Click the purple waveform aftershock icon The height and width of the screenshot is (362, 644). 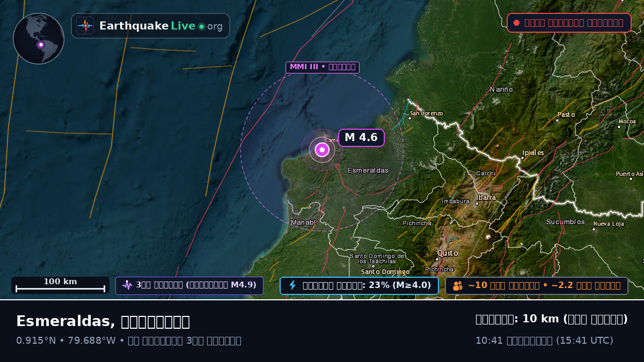pyautogui.click(x=127, y=285)
